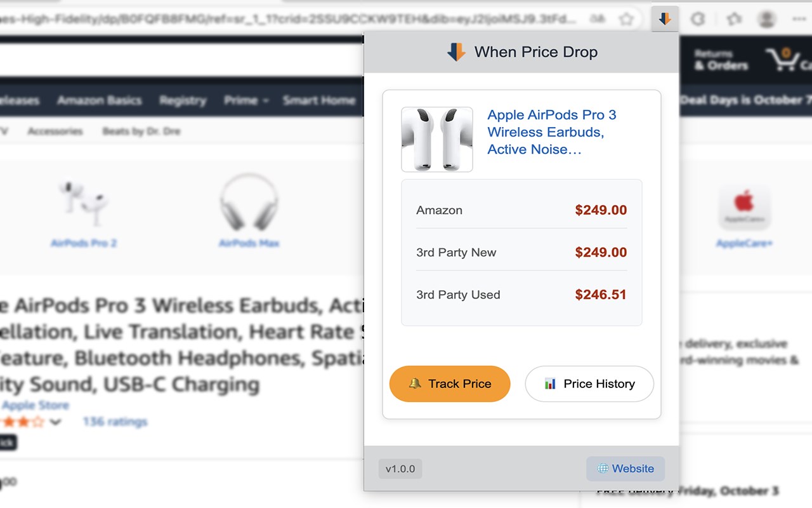
Task: Bookmark this page using the star icon
Action: pyautogui.click(x=627, y=19)
